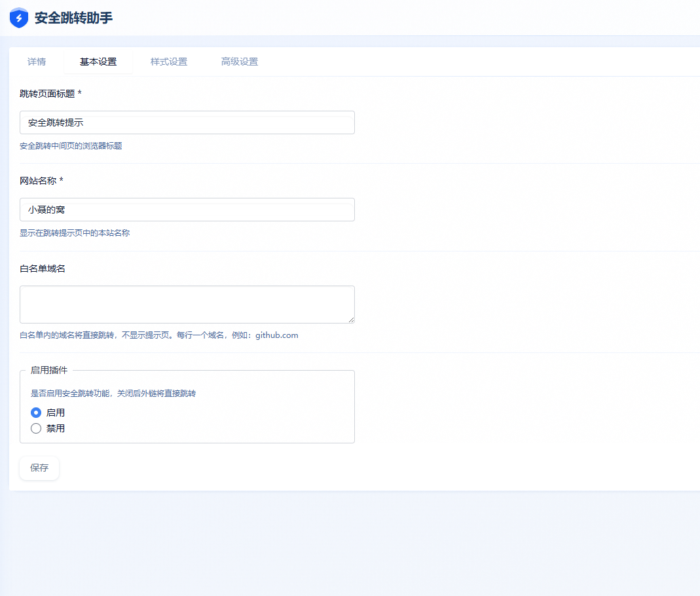Select the 网站名称 text field
The height and width of the screenshot is (596, 700).
click(187, 210)
